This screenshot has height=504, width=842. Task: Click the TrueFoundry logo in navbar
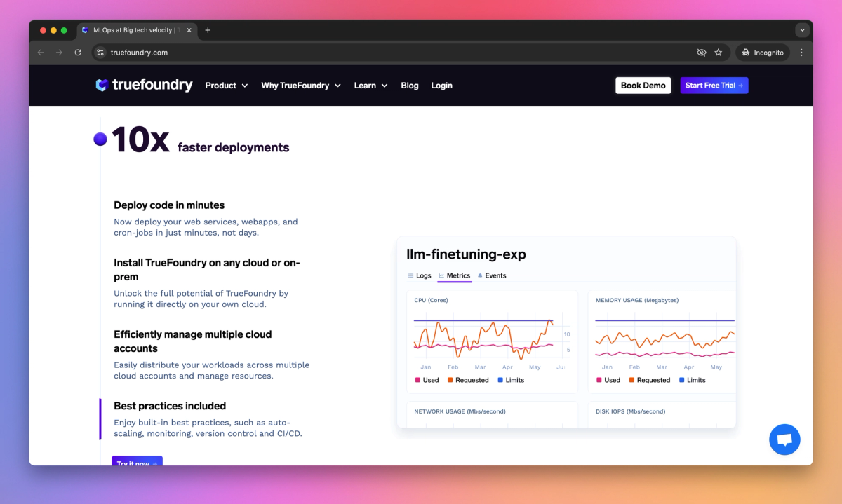tap(144, 85)
